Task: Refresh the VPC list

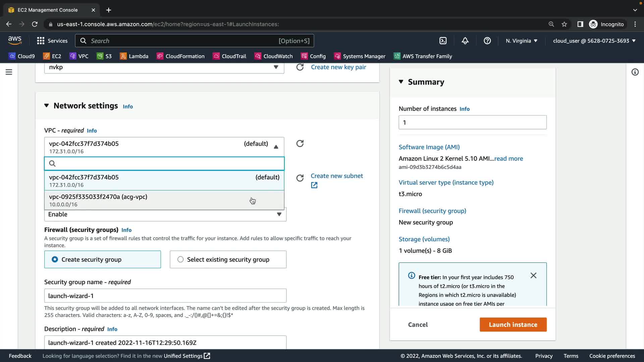Action: (x=300, y=143)
